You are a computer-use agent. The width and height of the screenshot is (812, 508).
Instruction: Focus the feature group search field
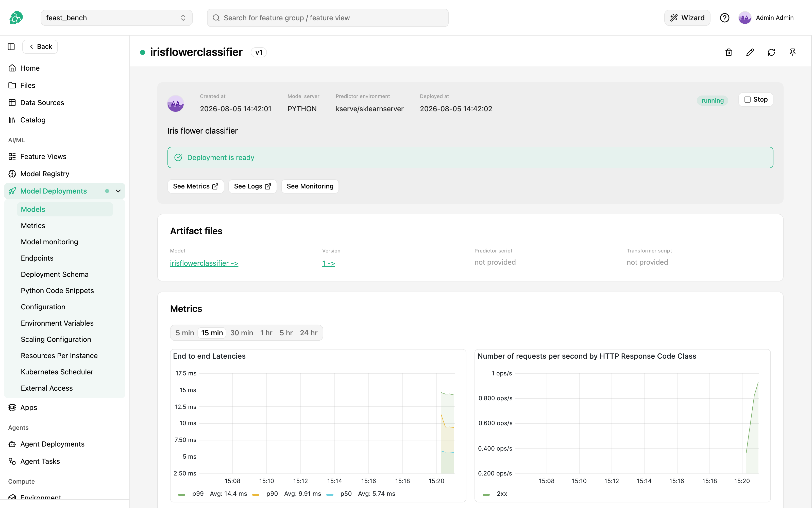pos(328,18)
